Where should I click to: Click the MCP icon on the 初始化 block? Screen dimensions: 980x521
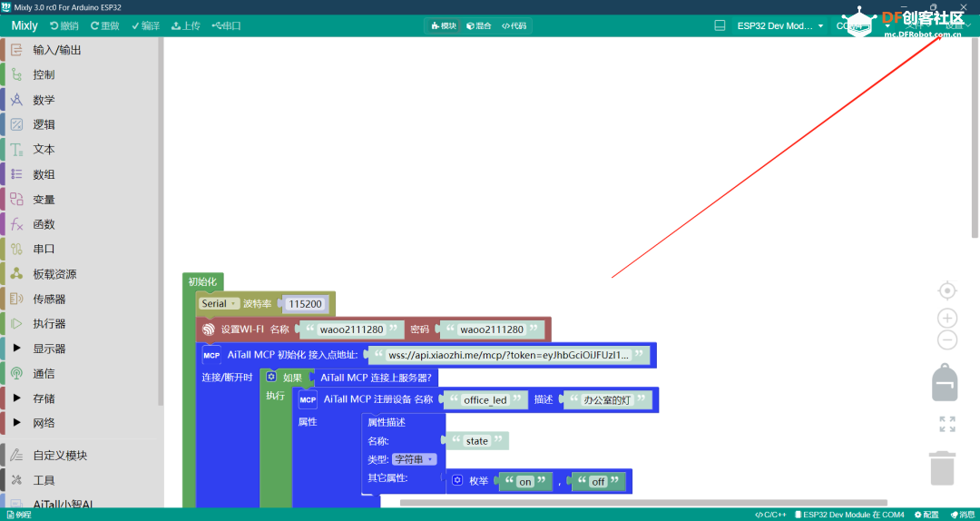pos(211,355)
